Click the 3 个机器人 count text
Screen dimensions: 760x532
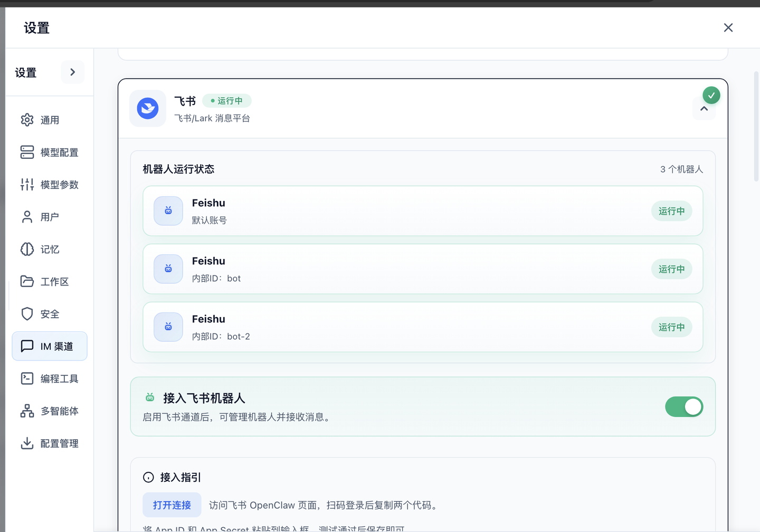[681, 169]
